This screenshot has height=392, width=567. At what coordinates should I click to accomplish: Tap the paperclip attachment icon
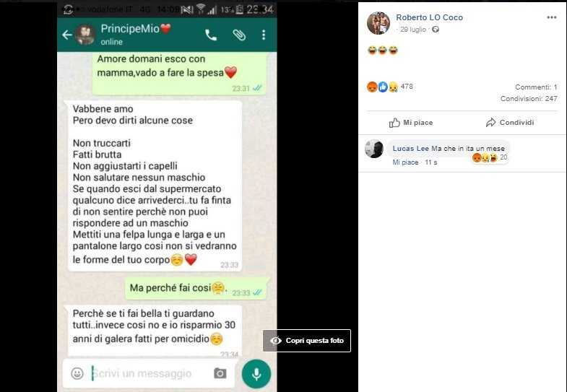[x=239, y=35]
